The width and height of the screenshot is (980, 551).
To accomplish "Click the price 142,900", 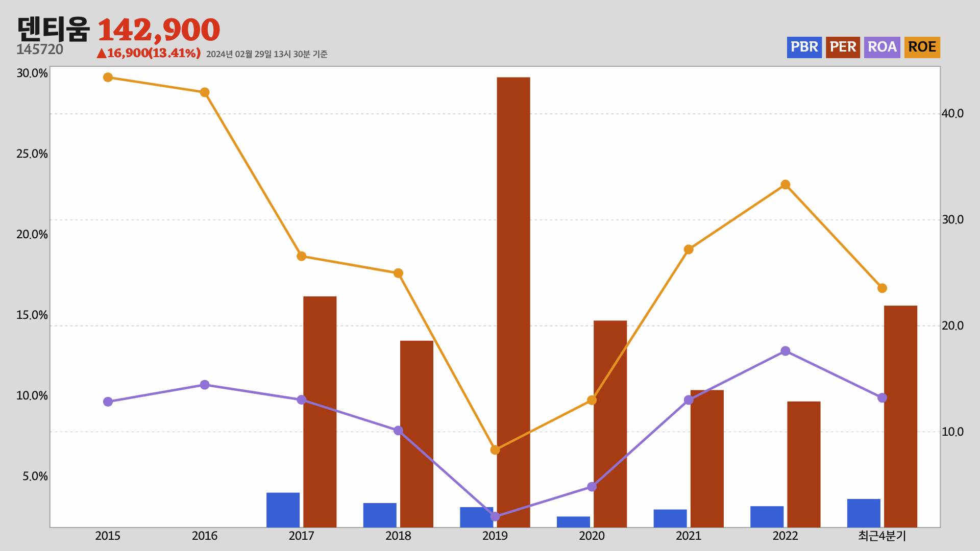I will (159, 30).
